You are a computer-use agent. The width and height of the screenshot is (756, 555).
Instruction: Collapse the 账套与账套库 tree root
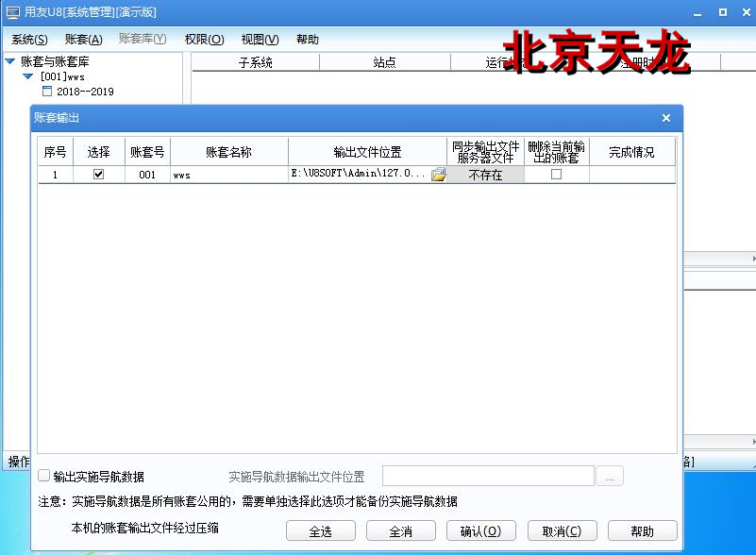pos(10,61)
